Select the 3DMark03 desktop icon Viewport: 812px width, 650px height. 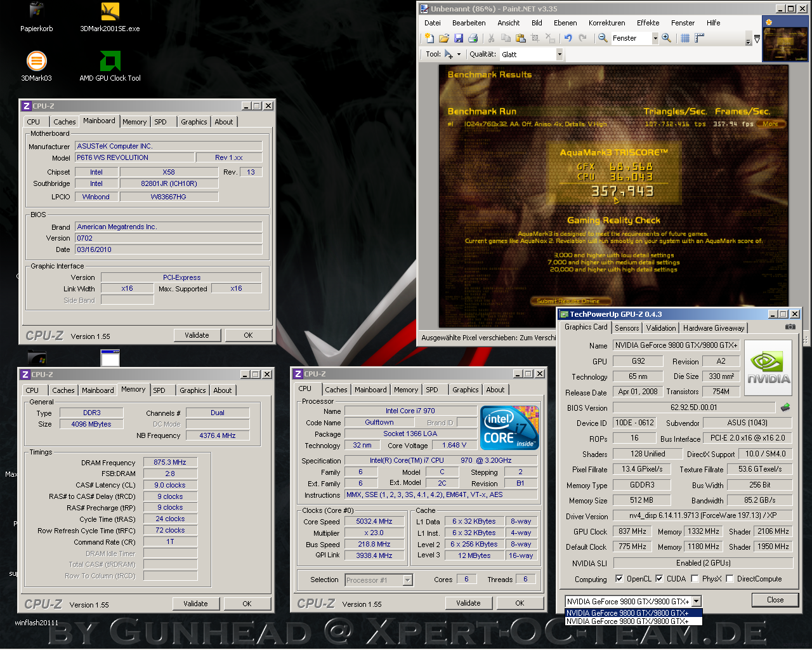[36, 67]
